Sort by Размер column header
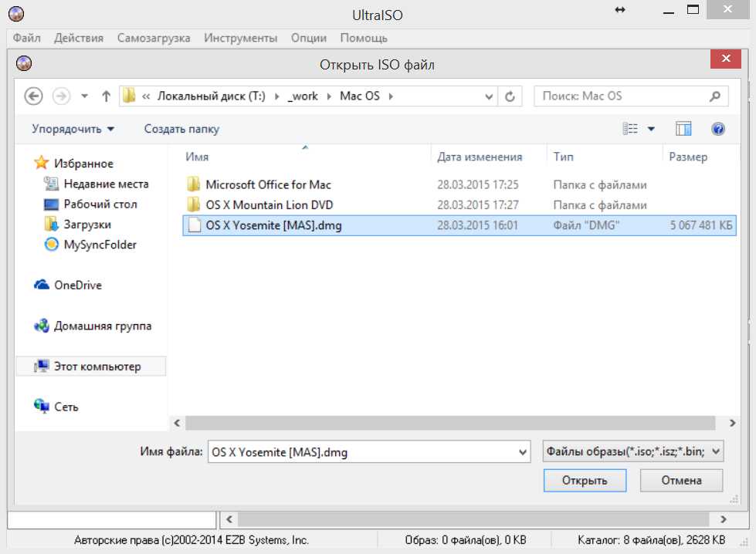Viewport: 756px width, 554px height. (x=688, y=157)
